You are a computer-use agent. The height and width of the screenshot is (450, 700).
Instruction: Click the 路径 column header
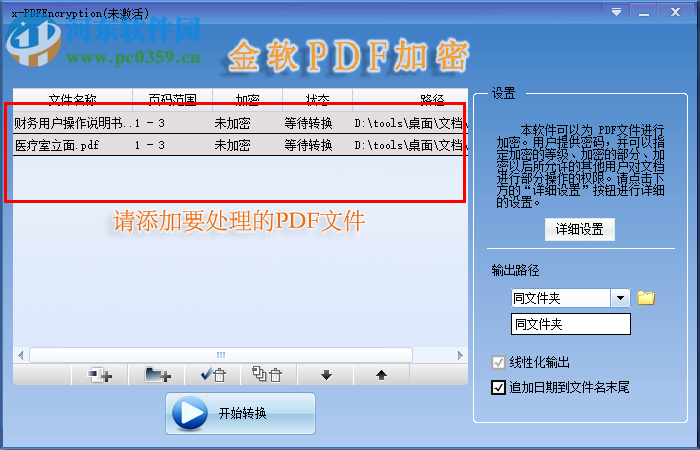tap(410, 99)
